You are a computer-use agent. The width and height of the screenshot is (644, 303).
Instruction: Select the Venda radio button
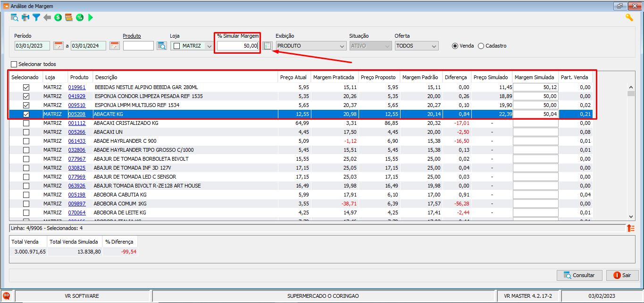455,46
